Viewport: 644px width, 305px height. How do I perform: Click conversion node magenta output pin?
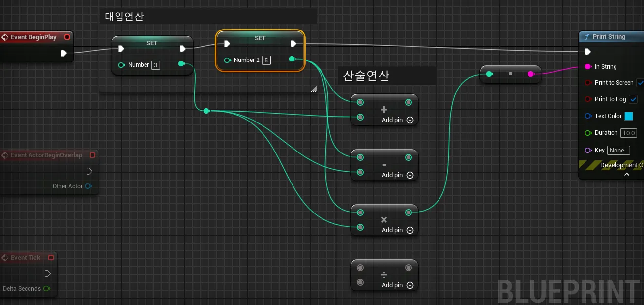(531, 74)
